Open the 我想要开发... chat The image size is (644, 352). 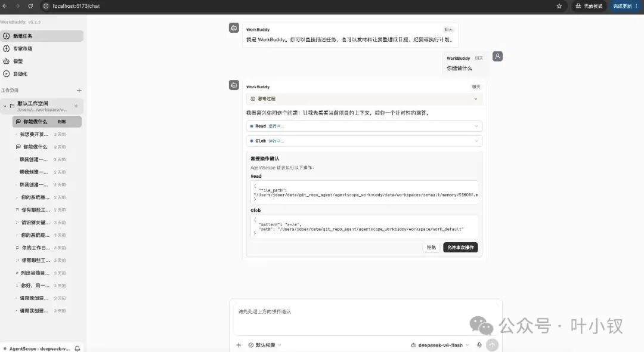click(47, 134)
